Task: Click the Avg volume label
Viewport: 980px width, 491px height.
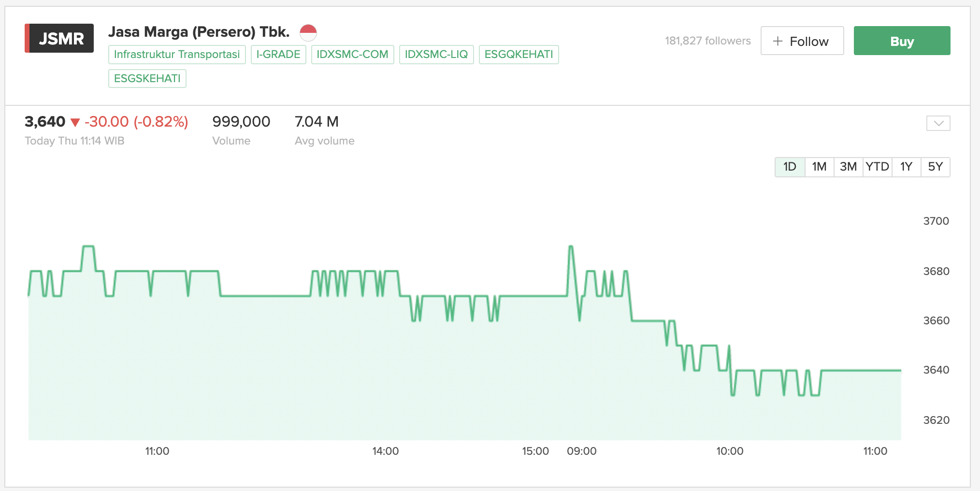Action: coord(325,141)
